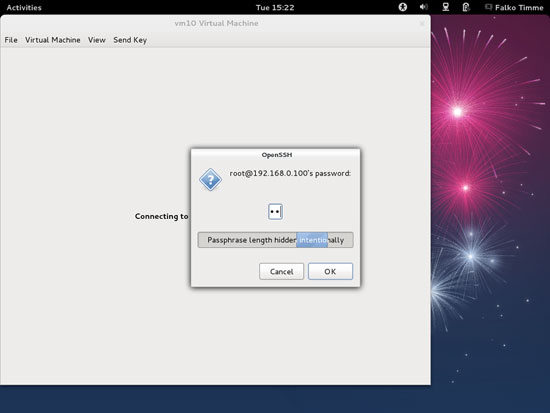Click the volume speaker icon
The height and width of the screenshot is (413, 550).
pos(424,7)
